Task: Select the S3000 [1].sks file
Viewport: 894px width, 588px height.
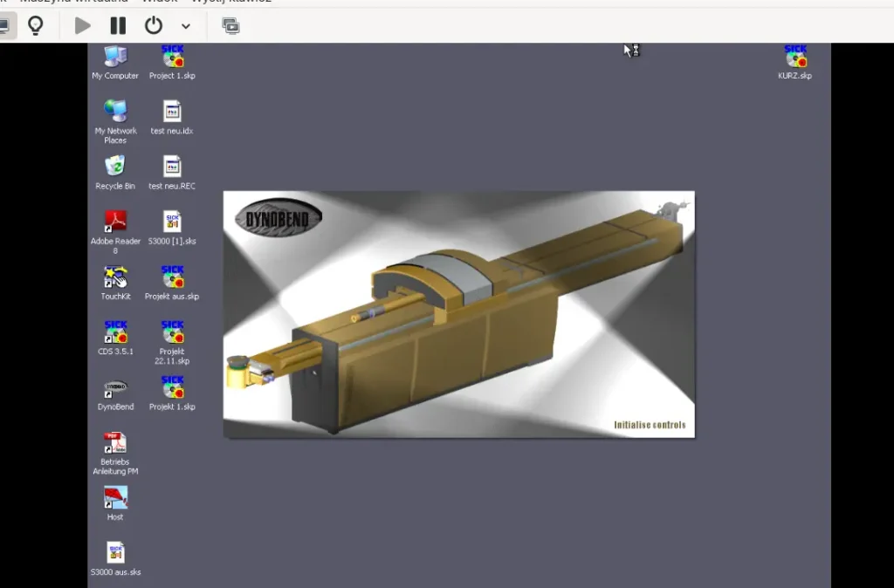Action: (172, 222)
